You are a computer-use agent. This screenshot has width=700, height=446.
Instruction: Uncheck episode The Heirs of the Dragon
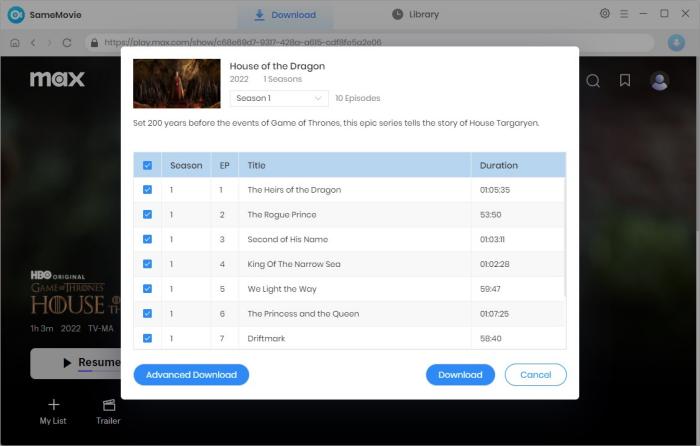coord(148,190)
